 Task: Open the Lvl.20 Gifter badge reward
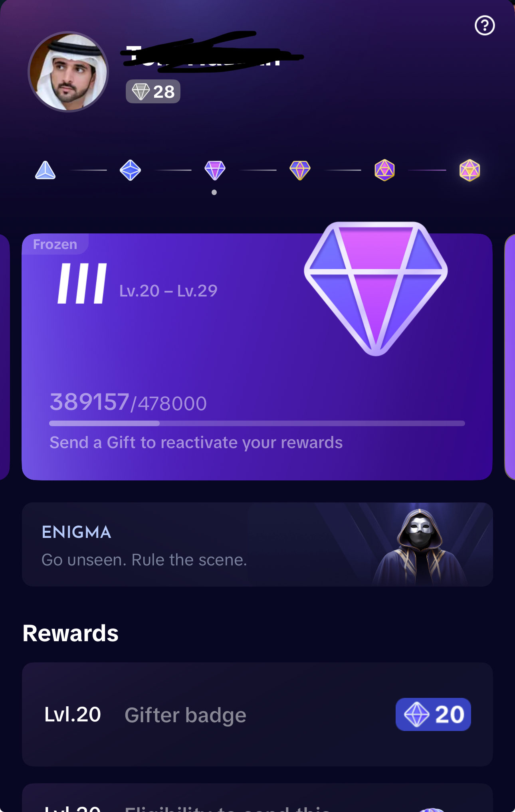point(257,714)
